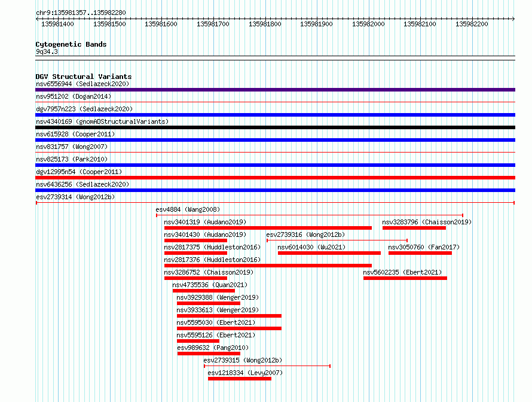Click nsv825173 (Park2010) label

pyautogui.click(x=72, y=159)
